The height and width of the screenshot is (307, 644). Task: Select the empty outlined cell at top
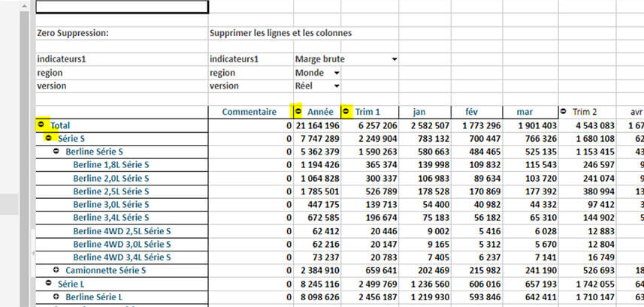pyautogui.click(x=122, y=7)
